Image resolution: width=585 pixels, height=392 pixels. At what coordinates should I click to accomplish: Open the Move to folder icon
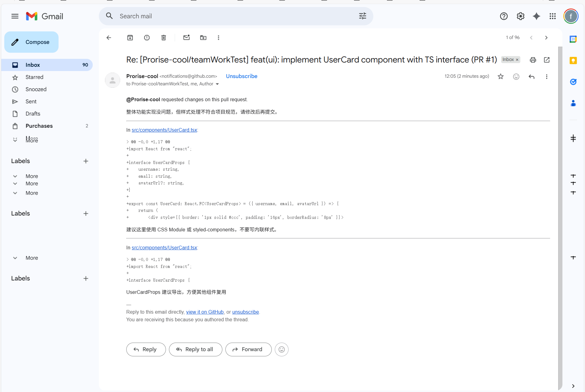coord(203,37)
